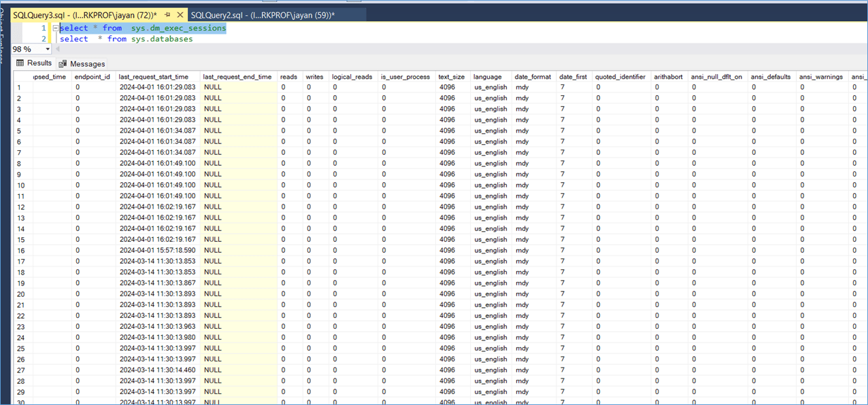Select row number 25 header
The height and width of the screenshot is (405, 868).
23,348
